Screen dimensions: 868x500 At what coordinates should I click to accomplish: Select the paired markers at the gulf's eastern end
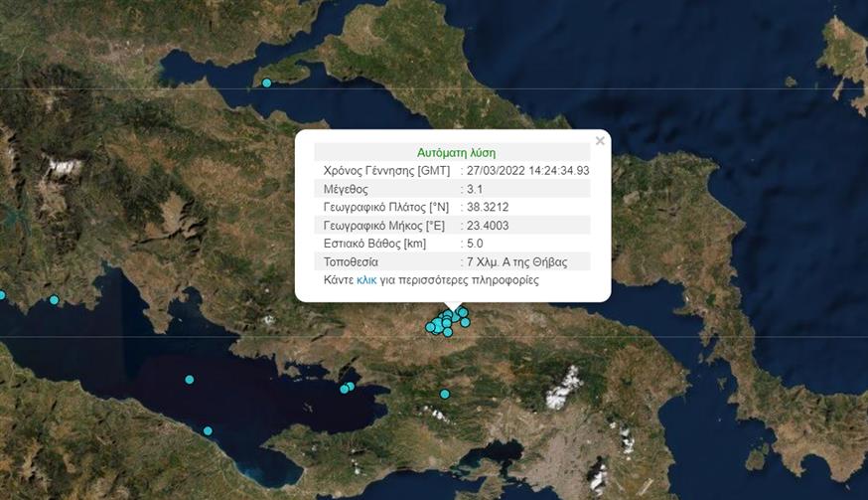347,388
